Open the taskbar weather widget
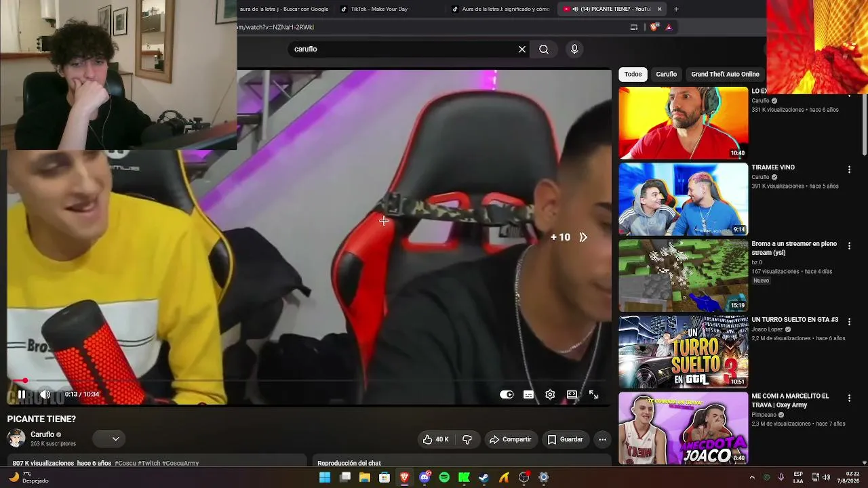868x488 pixels. pos(27,477)
